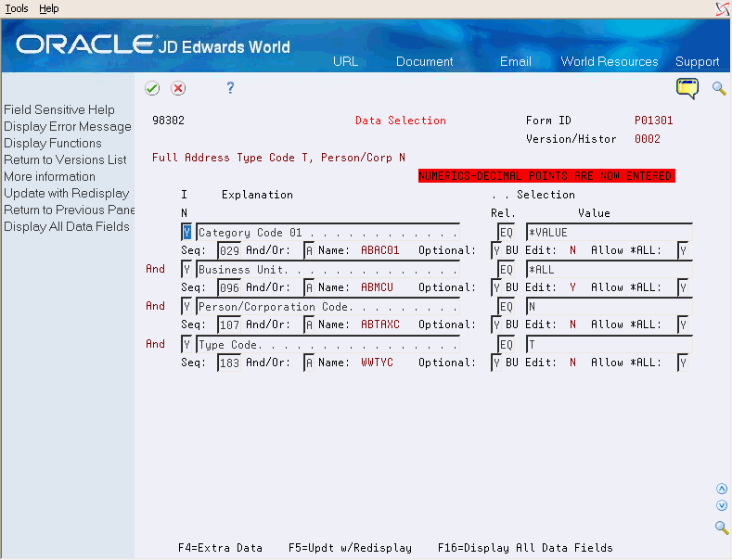Click the Rel. EQ field for Business Unit
The width and height of the screenshot is (732, 560).
point(506,269)
